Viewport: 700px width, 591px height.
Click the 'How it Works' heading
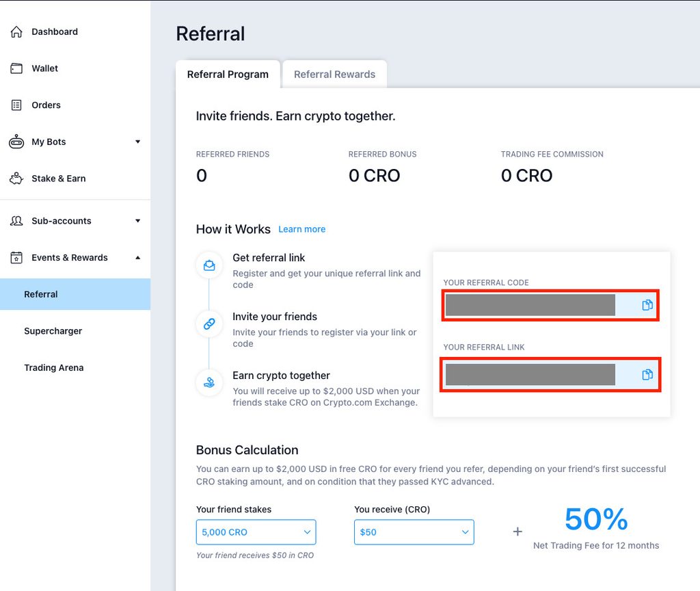click(x=233, y=229)
